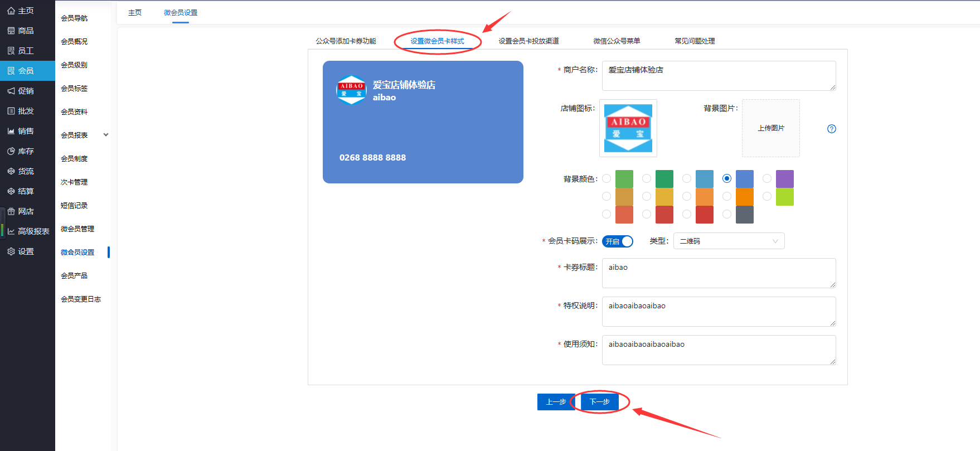Click the purple color swatch
980x451 pixels.
click(785, 179)
